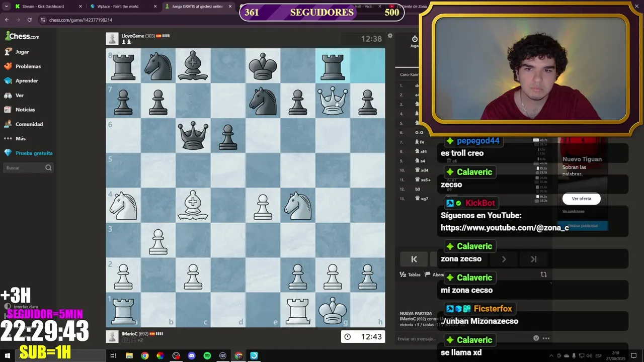Click the Prueba gratuita link
Image resolution: width=644 pixels, height=362 pixels.
coord(28,153)
